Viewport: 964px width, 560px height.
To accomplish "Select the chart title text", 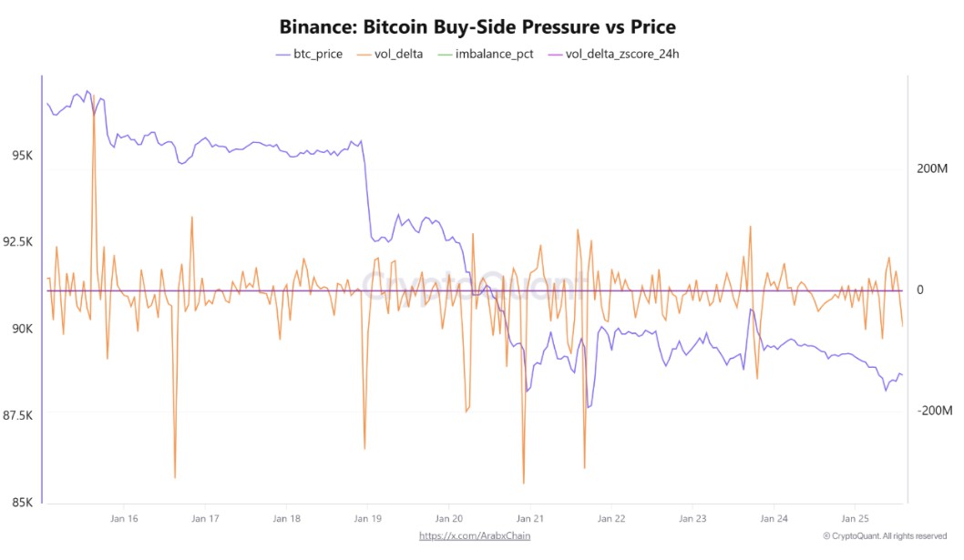I will coord(478,25).
